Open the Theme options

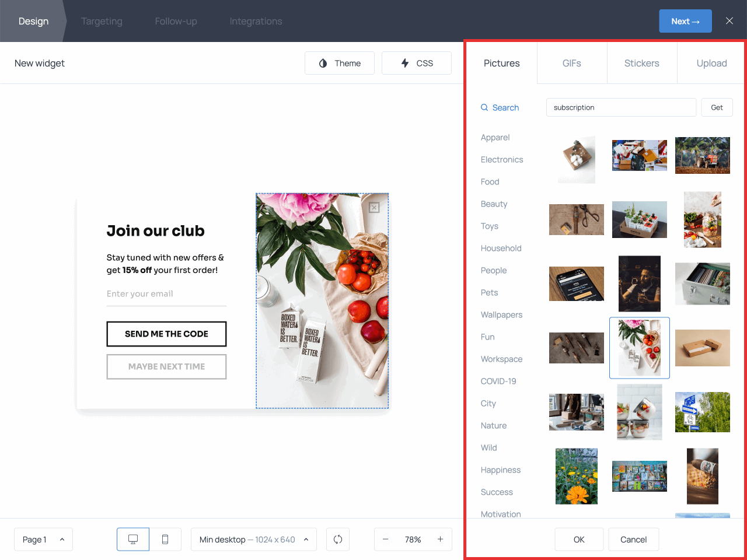coord(340,63)
